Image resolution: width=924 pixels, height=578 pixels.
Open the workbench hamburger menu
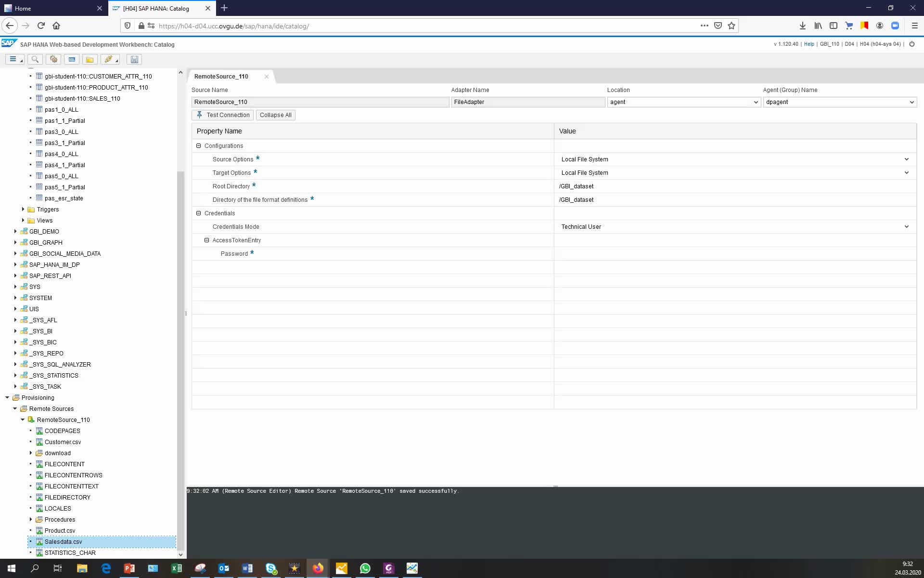tap(14, 59)
